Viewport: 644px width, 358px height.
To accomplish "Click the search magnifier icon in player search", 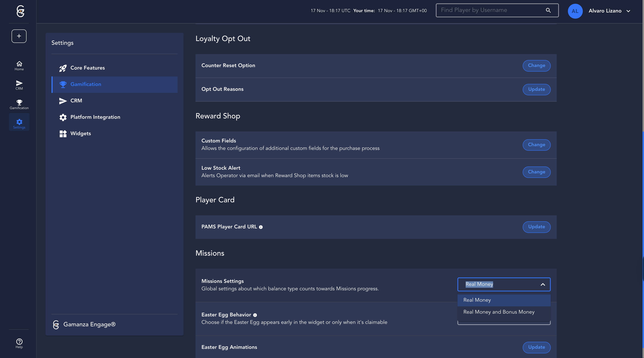I will (548, 10).
